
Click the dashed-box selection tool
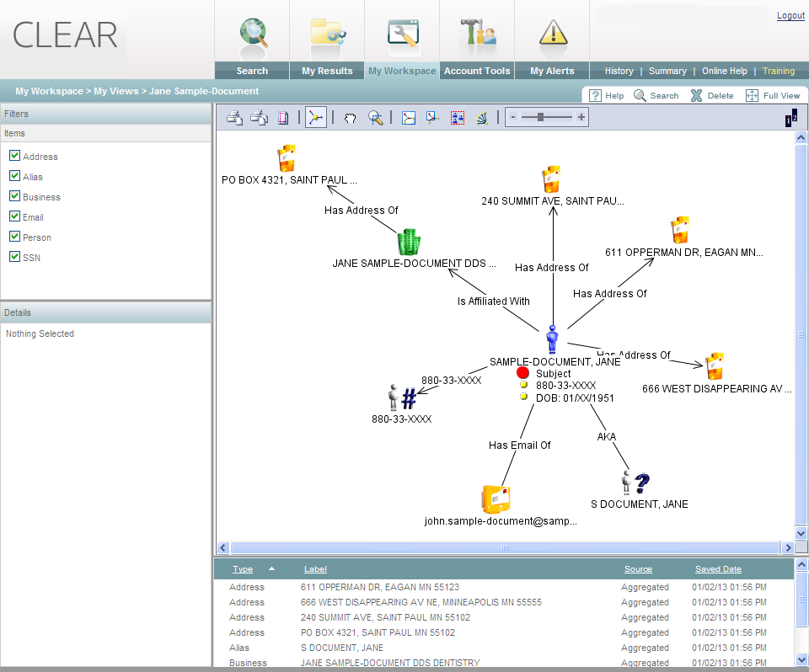pyautogui.click(x=458, y=118)
